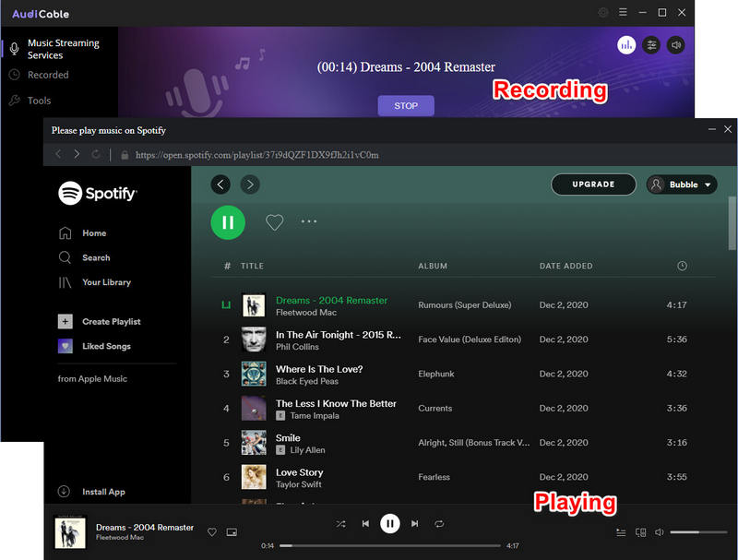The height and width of the screenshot is (560, 738).
Task: Mute Spotify with the volume icon
Action: pyautogui.click(x=660, y=532)
